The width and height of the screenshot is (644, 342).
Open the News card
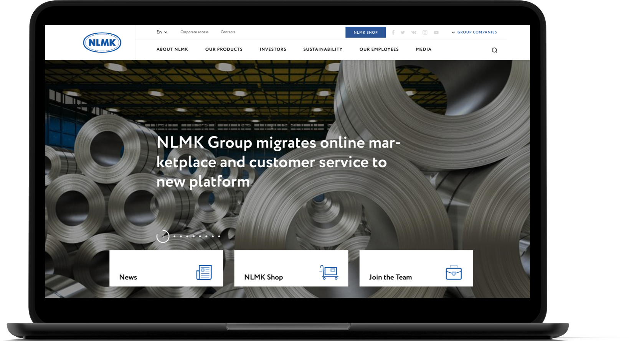point(166,268)
